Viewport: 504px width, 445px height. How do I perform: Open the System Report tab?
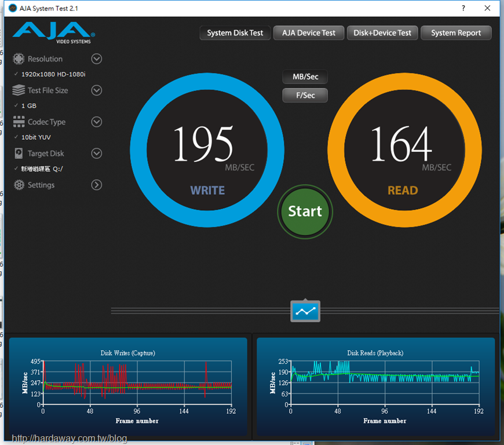tap(456, 33)
